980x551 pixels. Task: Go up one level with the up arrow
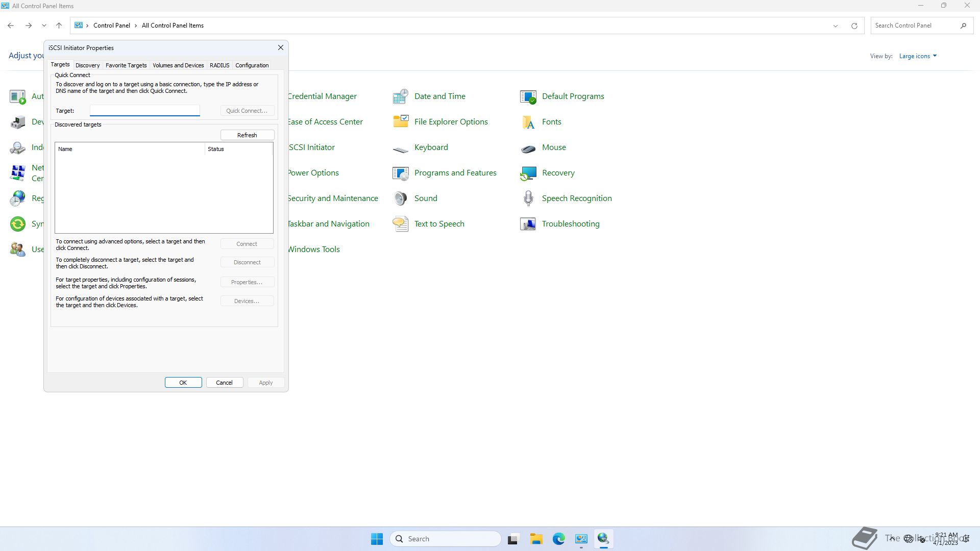point(59,26)
